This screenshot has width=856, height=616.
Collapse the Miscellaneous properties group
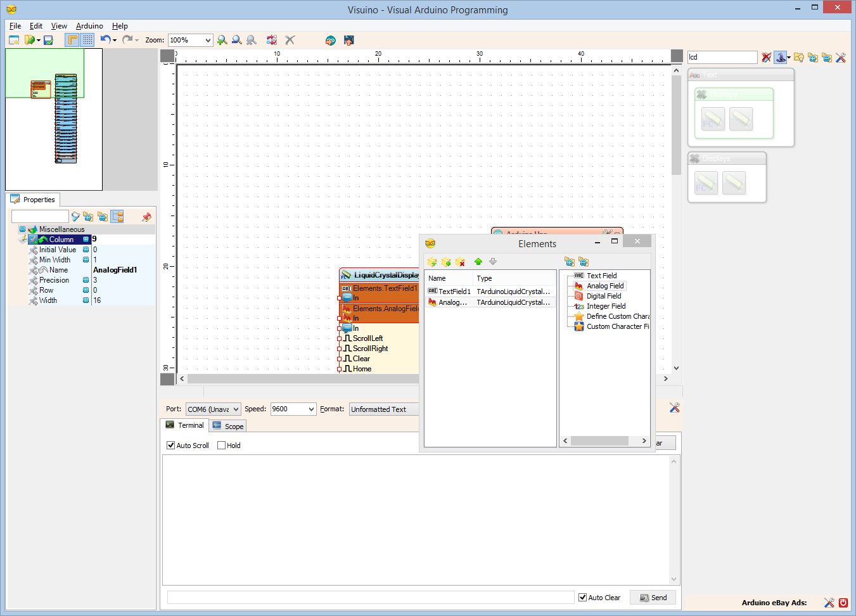coord(22,229)
